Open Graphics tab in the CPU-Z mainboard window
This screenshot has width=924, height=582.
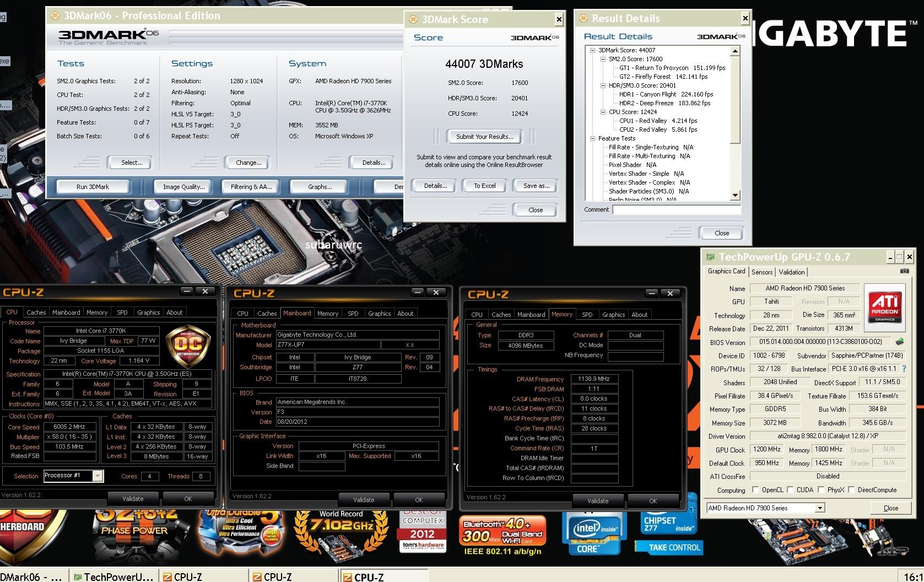coord(380,314)
